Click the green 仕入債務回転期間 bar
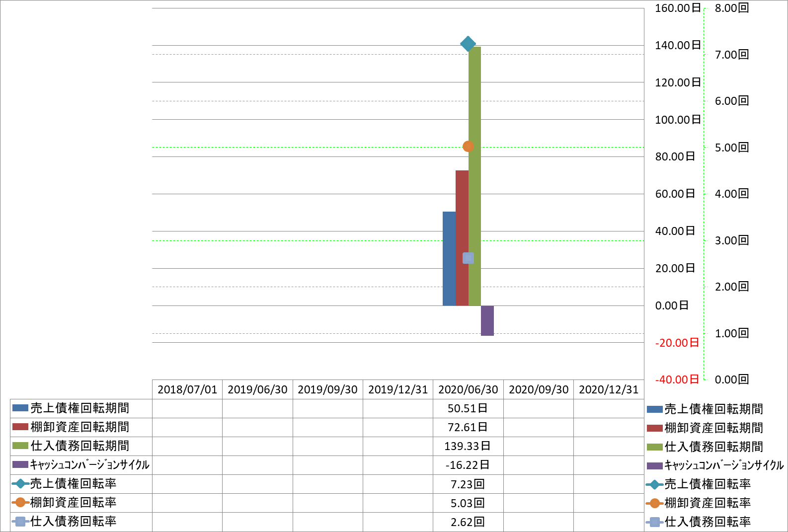 [x=474, y=176]
